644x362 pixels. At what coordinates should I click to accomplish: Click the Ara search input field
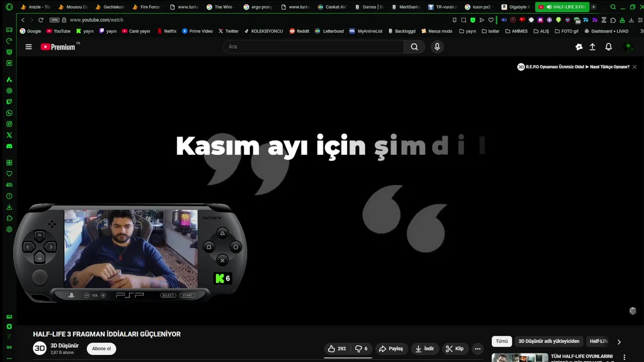313,47
